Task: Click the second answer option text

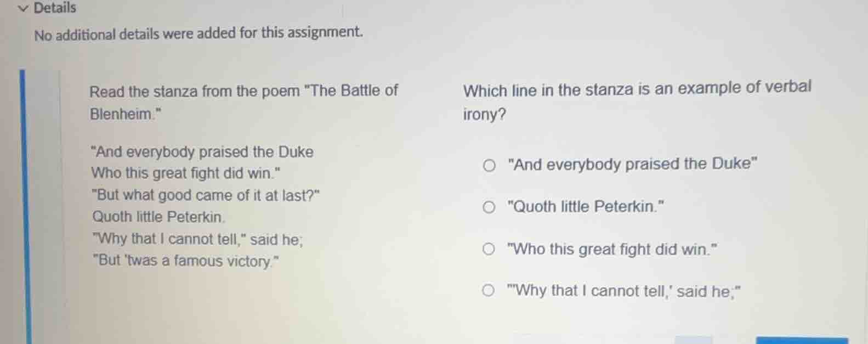Action: [586, 206]
